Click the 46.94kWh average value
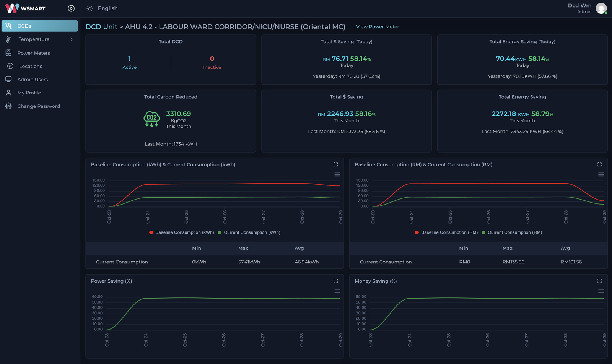This screenshot has height=364, width=612. [x=307, y=262]
